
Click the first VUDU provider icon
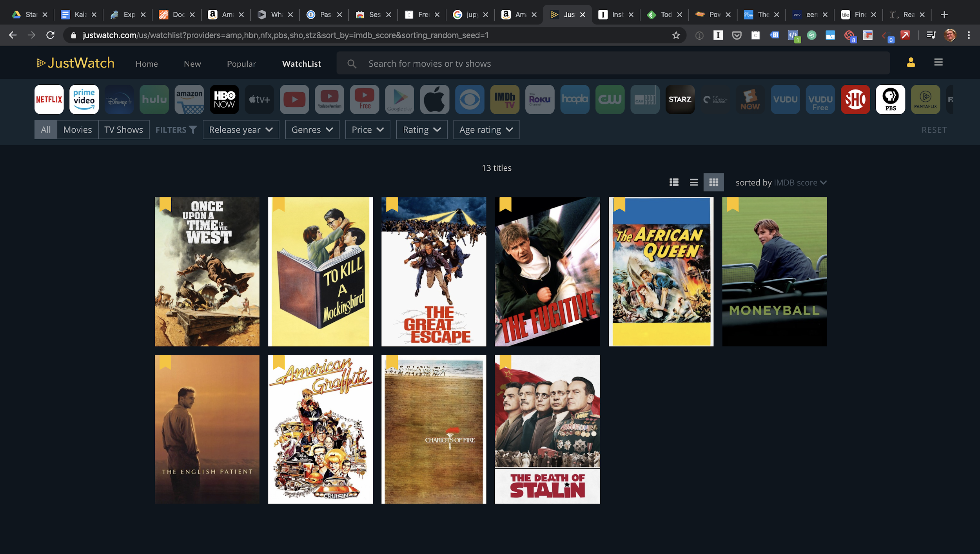785,99
